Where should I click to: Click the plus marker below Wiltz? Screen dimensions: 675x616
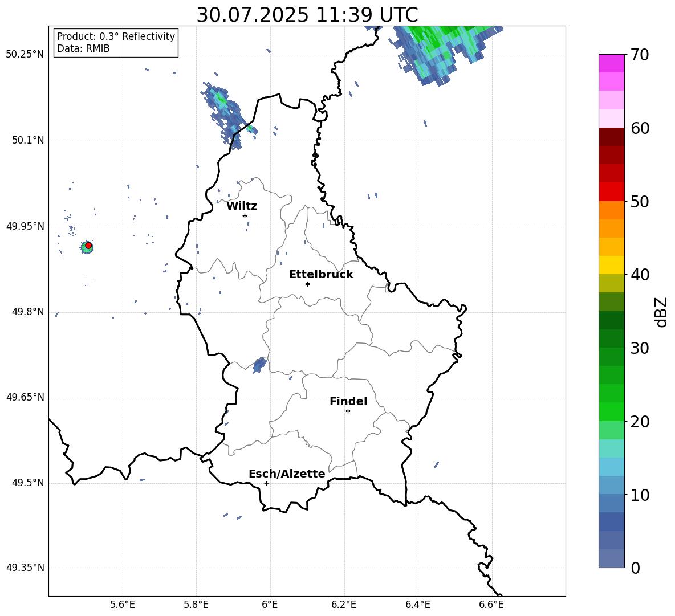(245, 215)
